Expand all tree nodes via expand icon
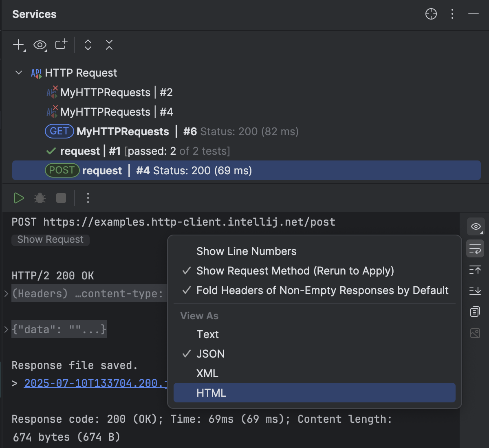 (x=88, y=45)
